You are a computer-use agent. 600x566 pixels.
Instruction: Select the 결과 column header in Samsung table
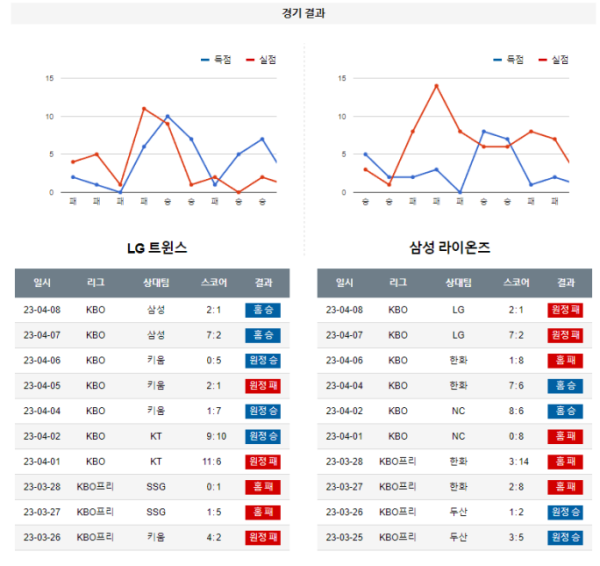pyautogui.click(x=566, y=283)
